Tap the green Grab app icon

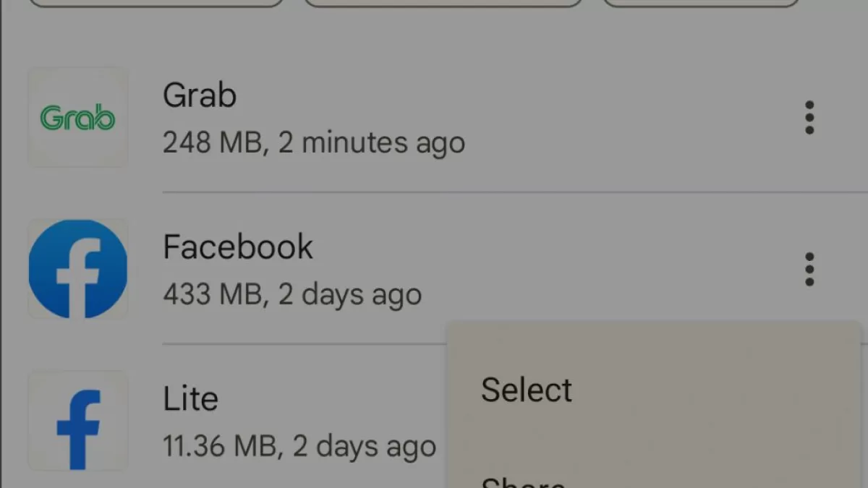tap(77, 117)
